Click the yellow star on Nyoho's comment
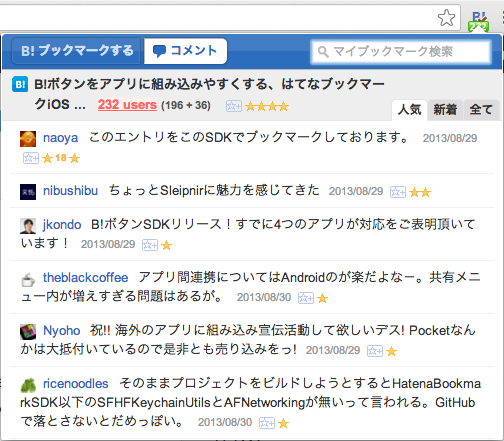 click(391, 351)
